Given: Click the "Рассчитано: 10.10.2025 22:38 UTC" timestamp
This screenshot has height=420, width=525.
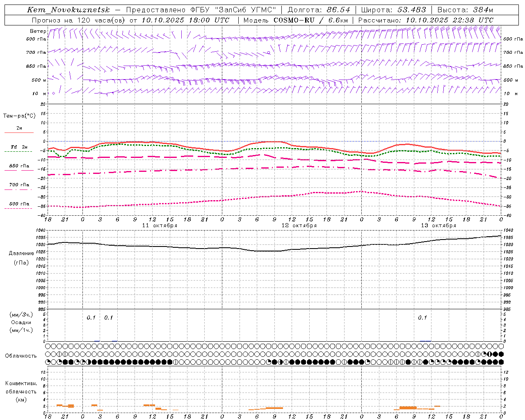Looking at the screenshot, I should click(x=426, y=20).
